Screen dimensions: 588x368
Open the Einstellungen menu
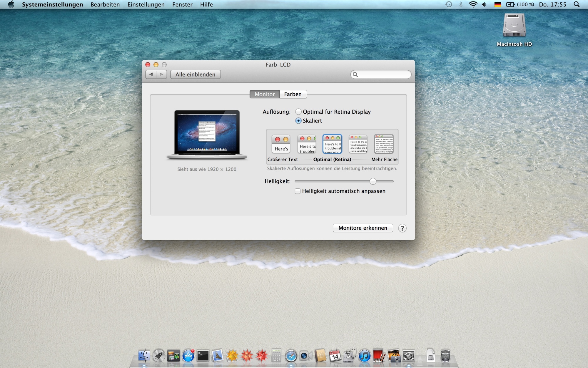[x=146, y=4]
